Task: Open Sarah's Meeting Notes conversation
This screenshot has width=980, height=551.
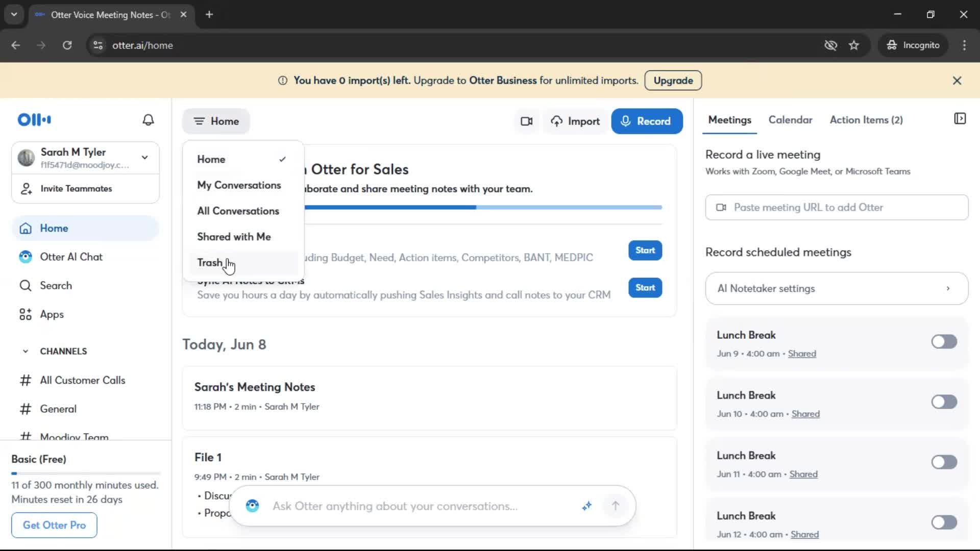Action: tap(429, 398)
